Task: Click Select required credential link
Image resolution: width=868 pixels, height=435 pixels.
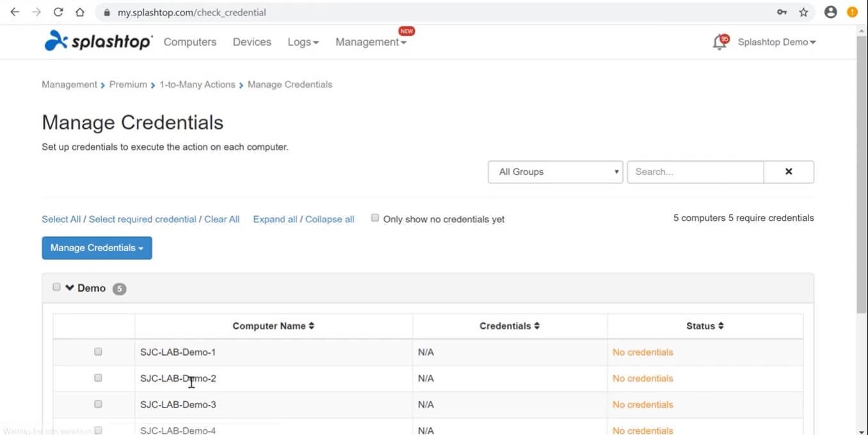Action: click(x=143, y=219)
